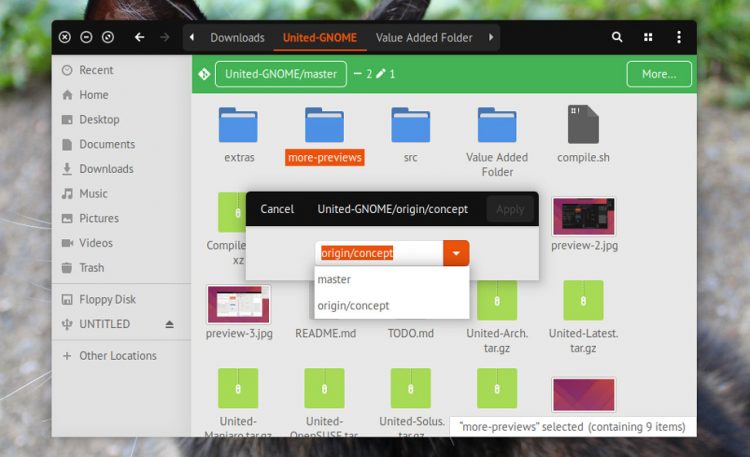This screenshot has width=750, height=457.
Task: Select the United-Latest.tar.gz archive icon
Action: click(x=583, y=301)
